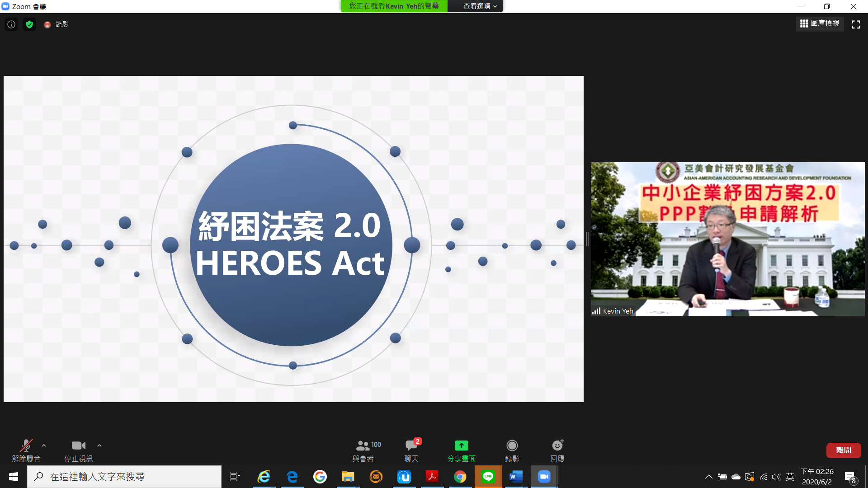Expand video options arrow beside camera
Image resolution: width=868 pixels, height=488 pixels.
click(99, 446)
